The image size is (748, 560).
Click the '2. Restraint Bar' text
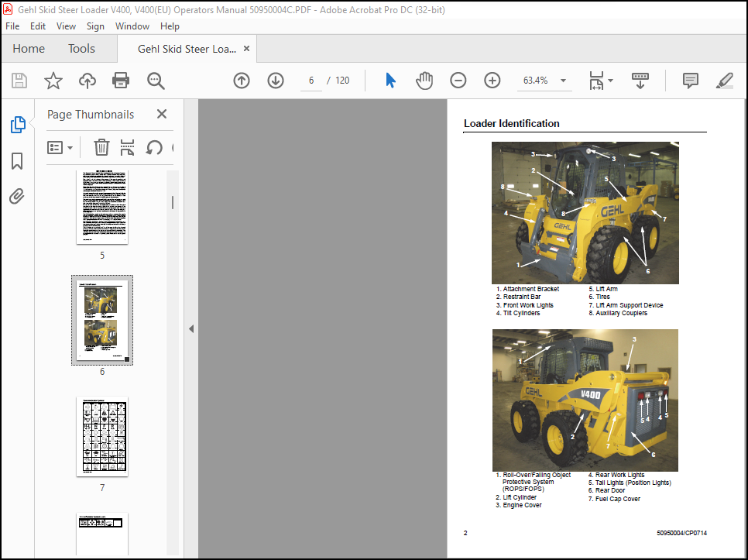tap(519, 297)
